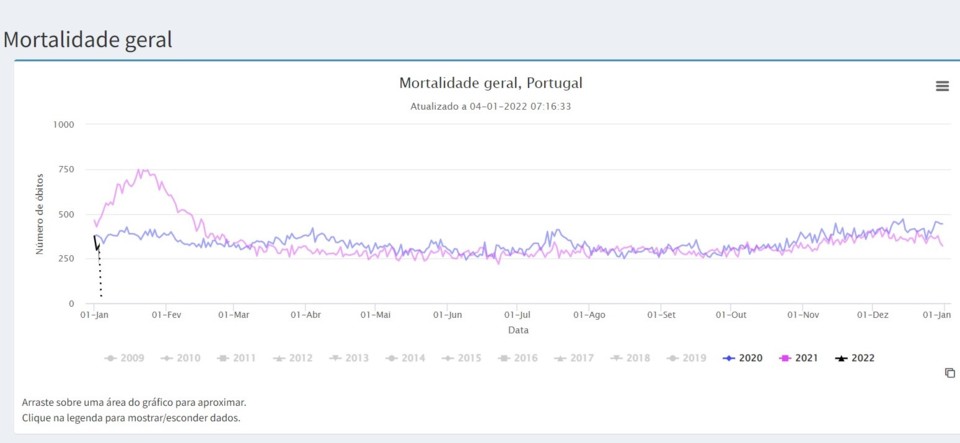
Task: Toggle the 2017 legend entry
Action: (x=574, y=358)
